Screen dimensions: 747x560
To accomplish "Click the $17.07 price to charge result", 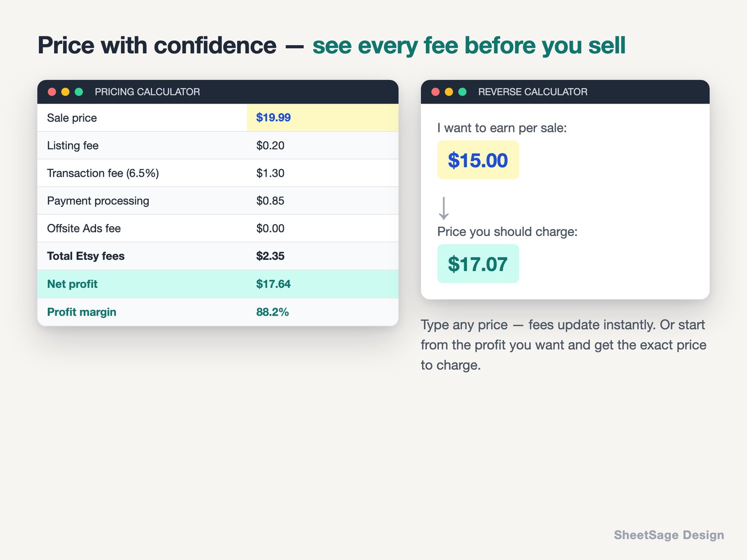I will (x=478, y=264).
